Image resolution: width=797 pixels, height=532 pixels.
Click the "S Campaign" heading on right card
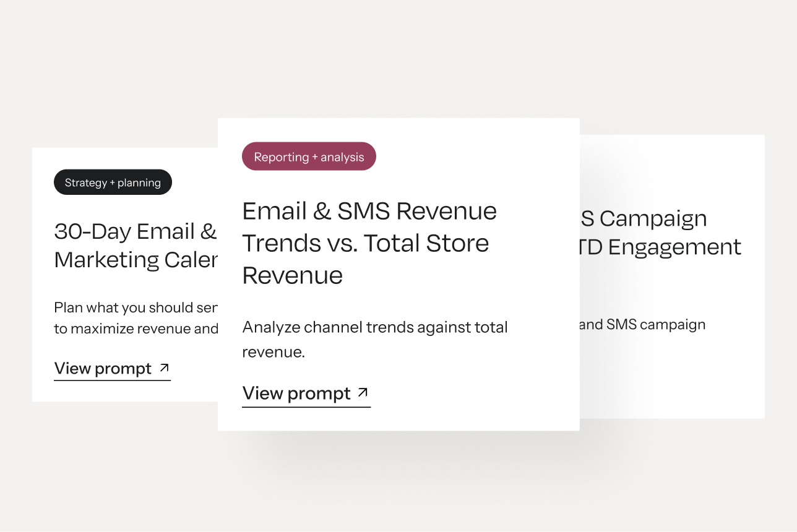(644, 218)
